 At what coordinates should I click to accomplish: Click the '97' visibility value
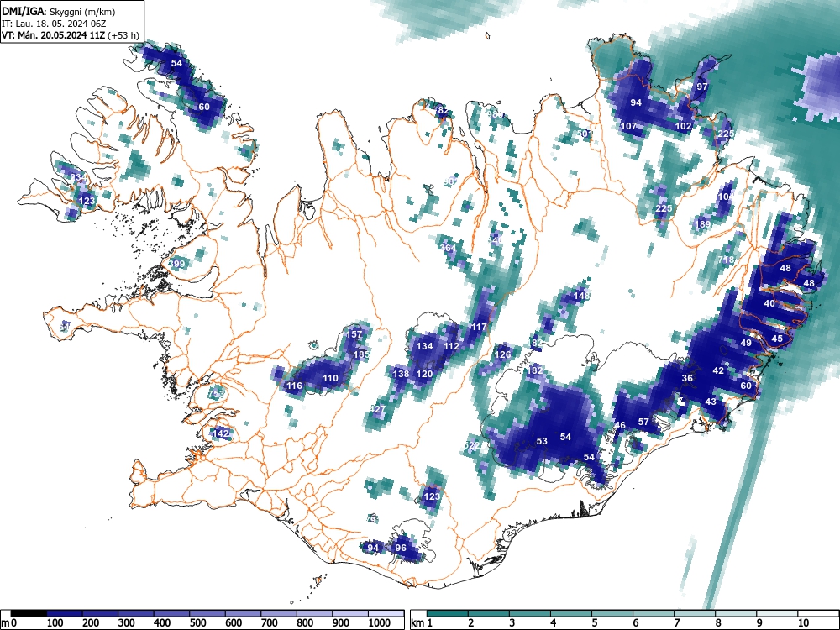point(702,87)
